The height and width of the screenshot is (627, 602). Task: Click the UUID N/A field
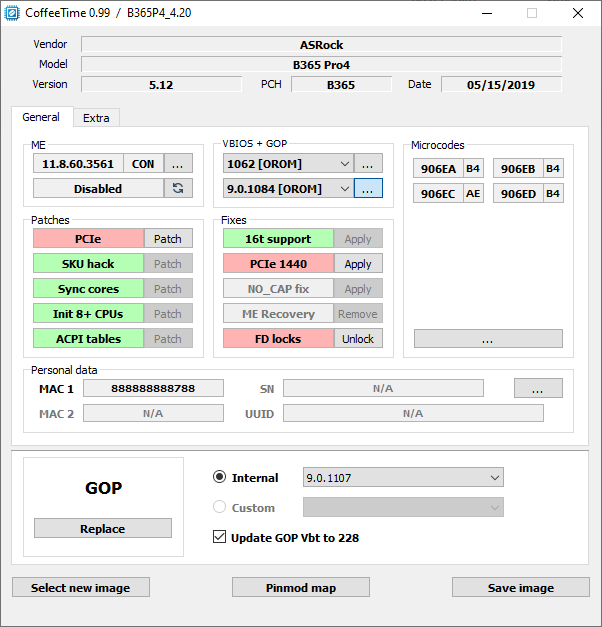pyautogui.click(x=414, y=413)
